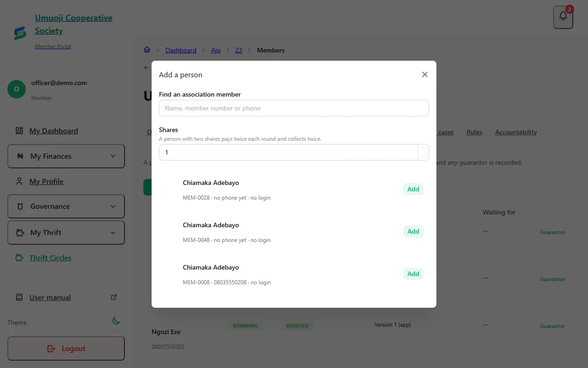
Task: Switch to the Accountability tab
Action: click(516, 132)
